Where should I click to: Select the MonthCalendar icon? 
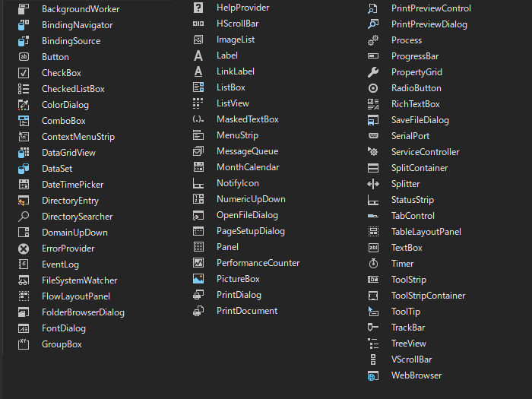pos(198,167)
